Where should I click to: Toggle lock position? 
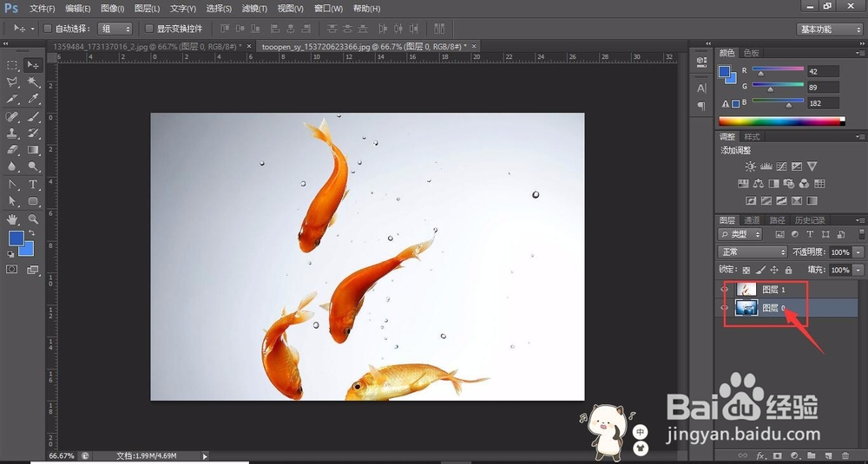click(774, 270)
